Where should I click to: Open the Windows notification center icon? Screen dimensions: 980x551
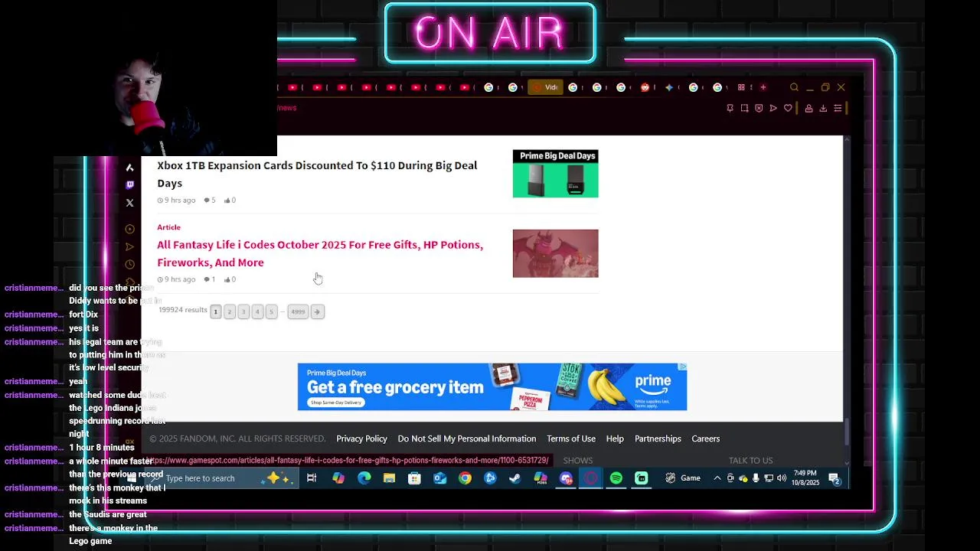834,479
